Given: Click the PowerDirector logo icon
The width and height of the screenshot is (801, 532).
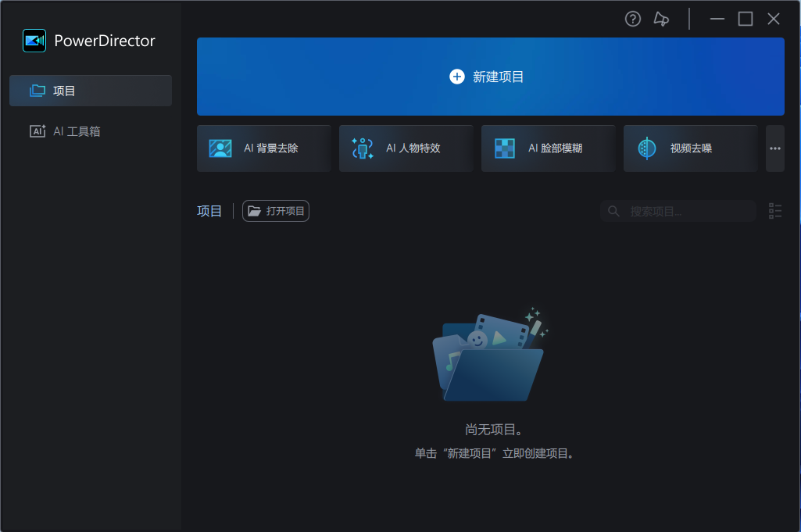Looking at the screenshot, I should (34, 41).
